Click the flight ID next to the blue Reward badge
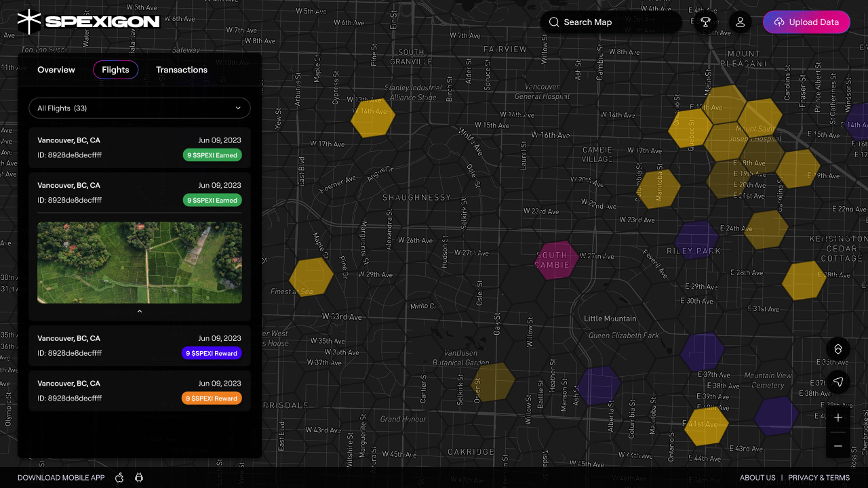Image resolution: width=868 pixels, height=488 pixels. coord(70,353)
